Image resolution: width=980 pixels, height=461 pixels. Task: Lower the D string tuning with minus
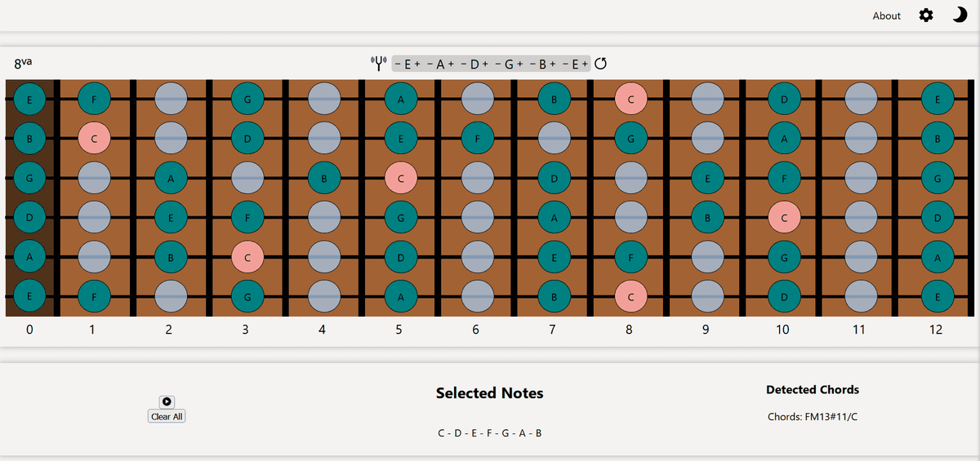464,64
